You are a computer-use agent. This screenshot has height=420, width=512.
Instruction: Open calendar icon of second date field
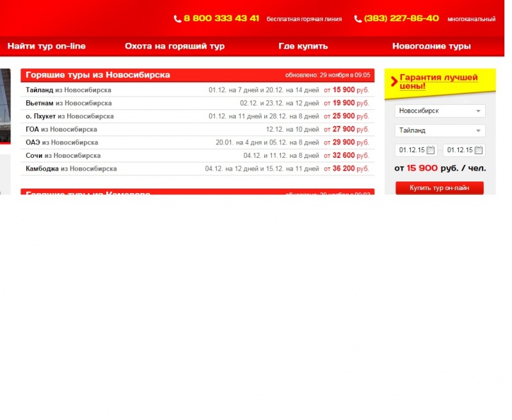coord(479,150)
